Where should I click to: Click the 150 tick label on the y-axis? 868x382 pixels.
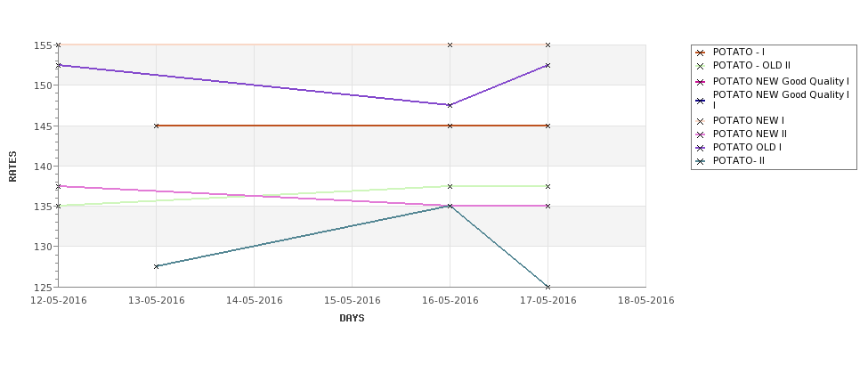tap(44, 85)
